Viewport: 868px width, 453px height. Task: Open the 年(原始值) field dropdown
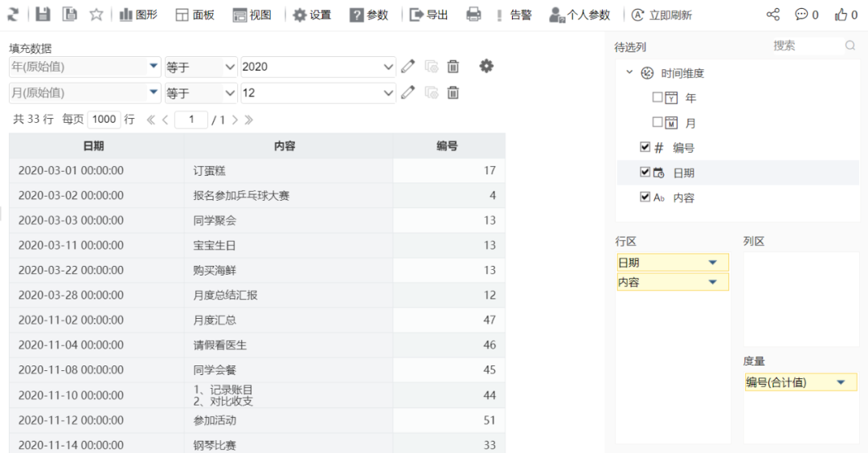[154, 67]
